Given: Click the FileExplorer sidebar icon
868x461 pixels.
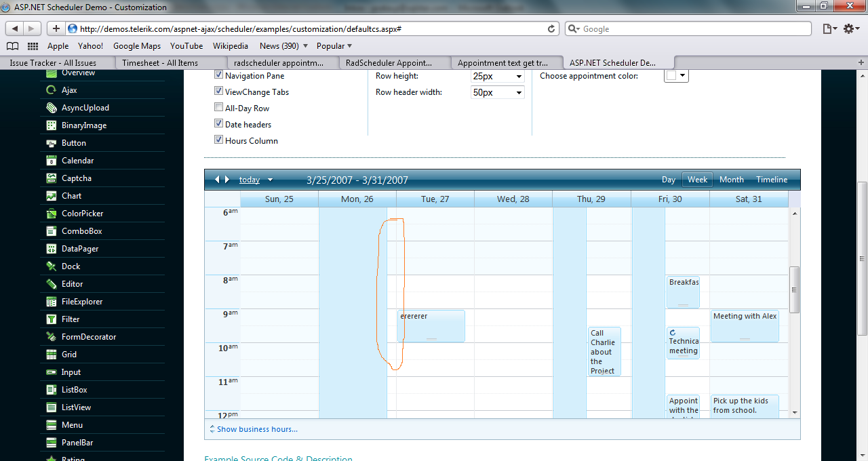Looking at the screenshot, I should (x=51, y=302).
